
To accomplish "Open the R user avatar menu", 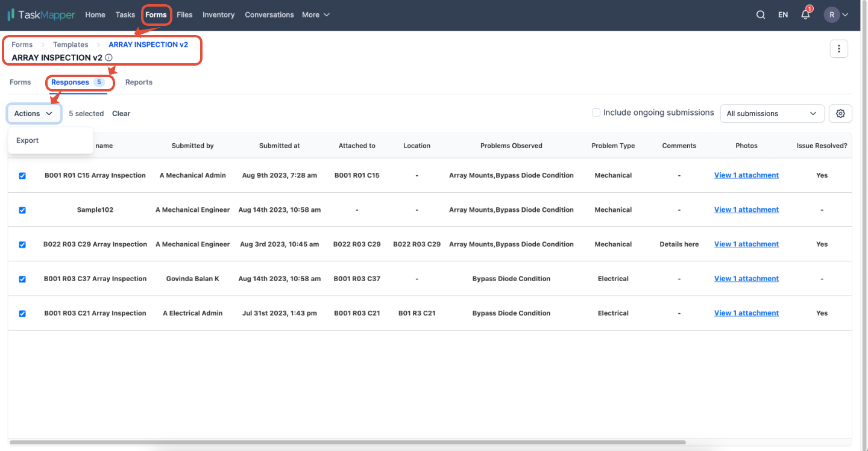I will click(832, 14).
